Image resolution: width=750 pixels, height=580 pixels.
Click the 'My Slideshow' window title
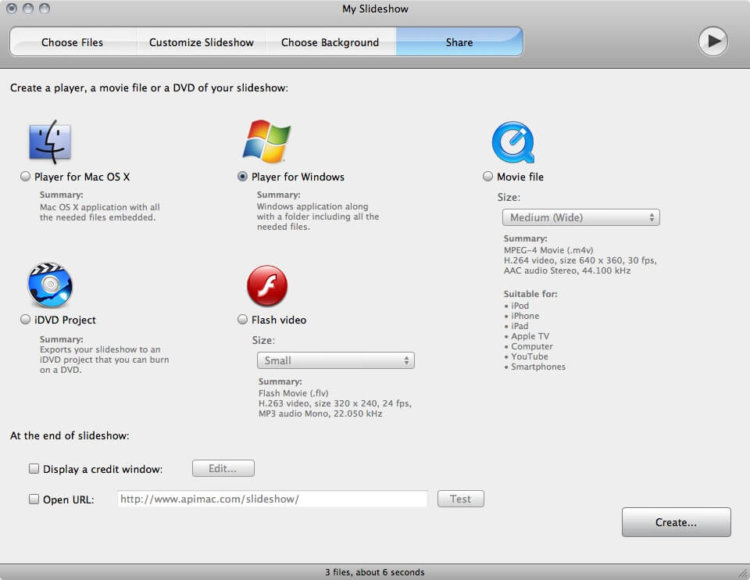(x=375, y=9)
